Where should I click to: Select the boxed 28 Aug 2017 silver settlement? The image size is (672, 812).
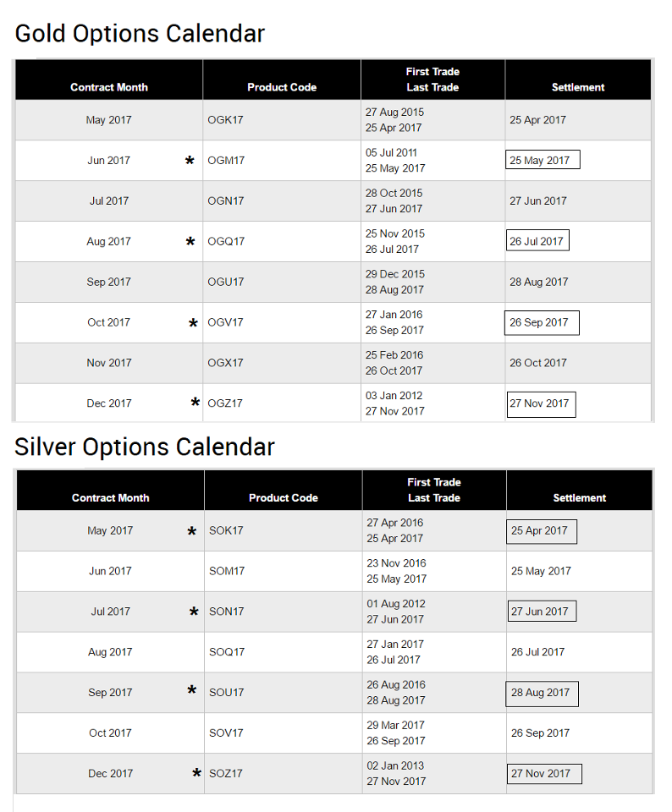point(542,693)
